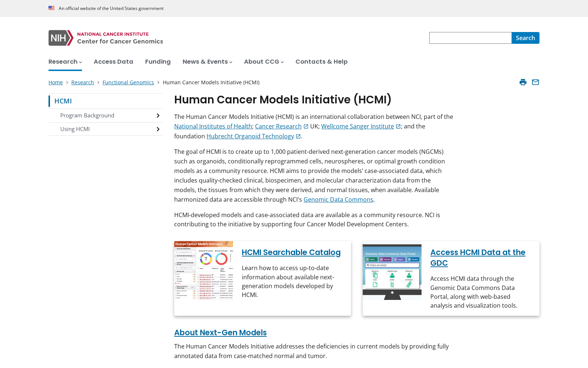Open the National Institutes of Health link
The image size is (588, 368).
(213, 126)
